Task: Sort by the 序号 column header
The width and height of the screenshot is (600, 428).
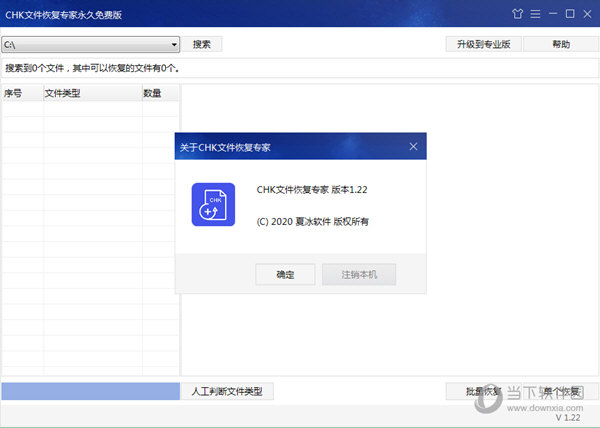Action: 23,93
